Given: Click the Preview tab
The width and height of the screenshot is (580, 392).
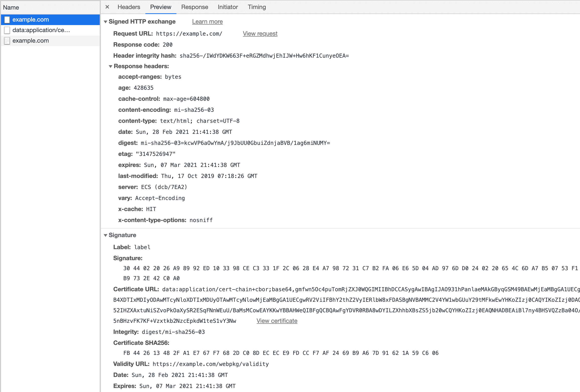Looking at the screenshot, I should 160,7.
